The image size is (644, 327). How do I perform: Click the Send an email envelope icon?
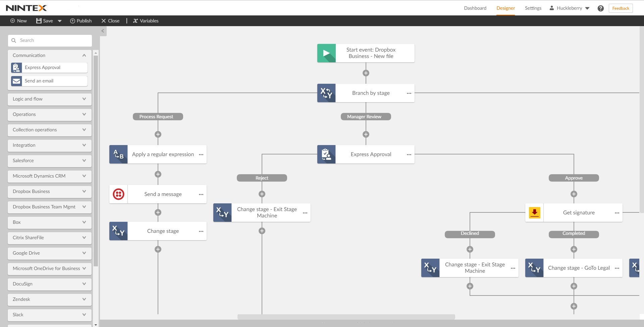point(16,81)
